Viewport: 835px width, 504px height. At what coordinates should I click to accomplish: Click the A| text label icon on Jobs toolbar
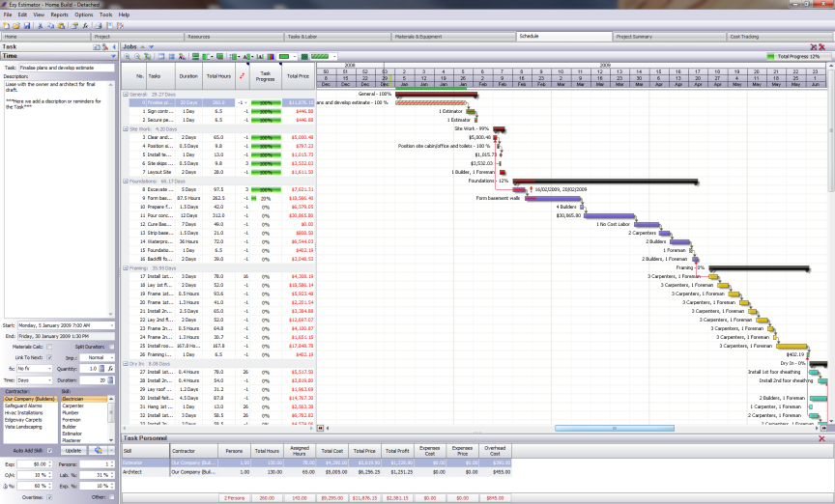coord(260,56)
